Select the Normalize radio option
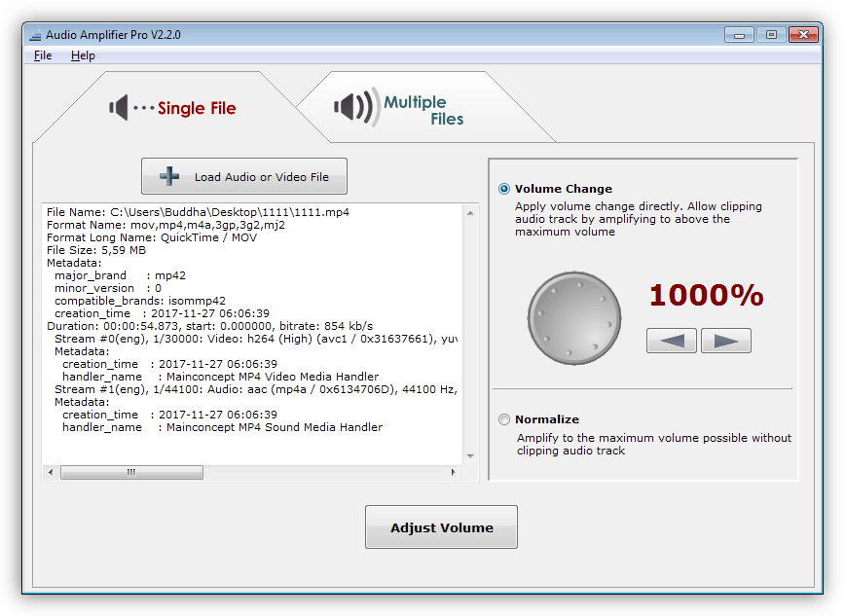This screenshot has height=616, width=845. tap(503, 419)
